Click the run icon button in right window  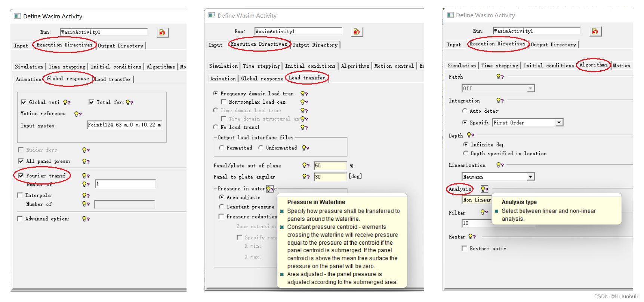point(595,31)
